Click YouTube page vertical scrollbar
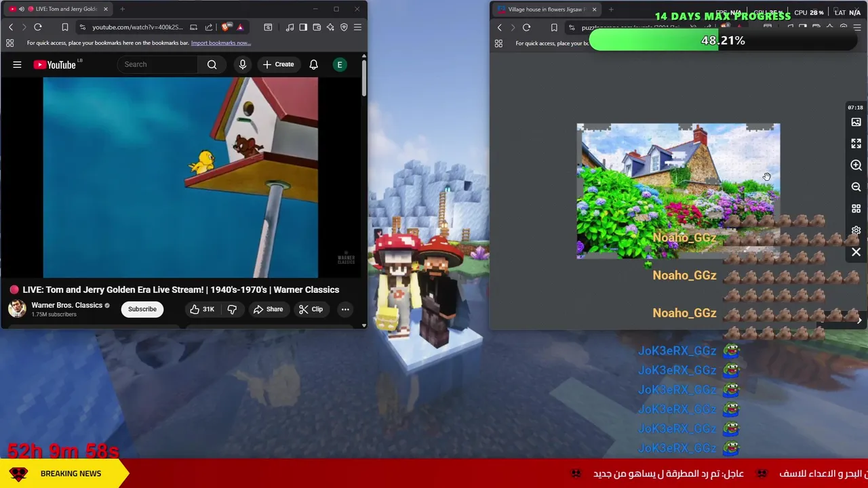 [x=363, y=78]
